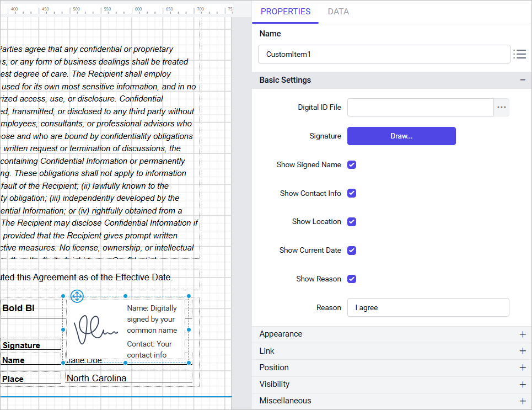Screen dimensions: 532x410
Task: Open the list icon beside the Name field
Action: pyautogui.click(x=520, y=54)
